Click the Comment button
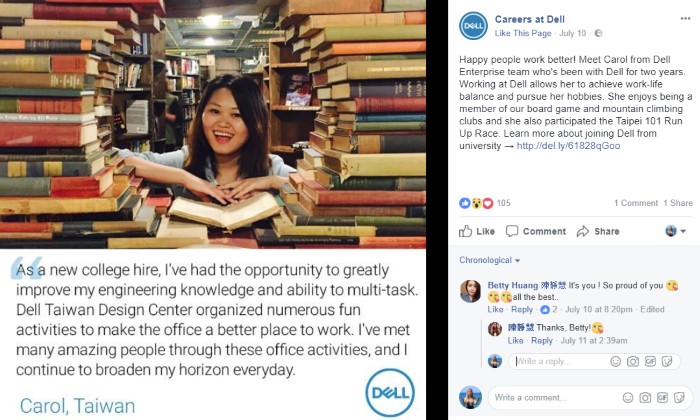Image resolution: width=700 pixels, height=420 pixels. click(536, 231)
